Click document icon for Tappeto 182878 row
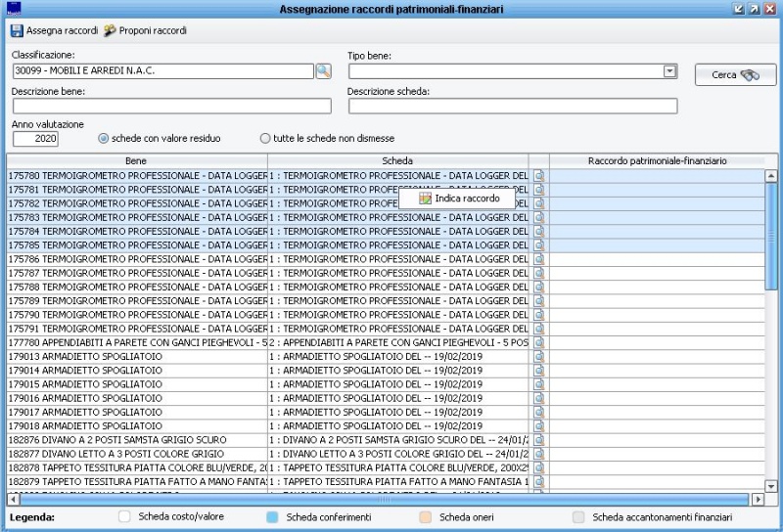Viewport: 783px width, 532px height. [538, 468]
